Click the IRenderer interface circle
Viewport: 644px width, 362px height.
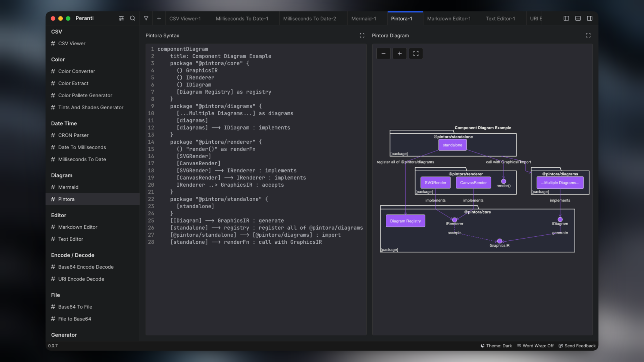coord(454,220)
